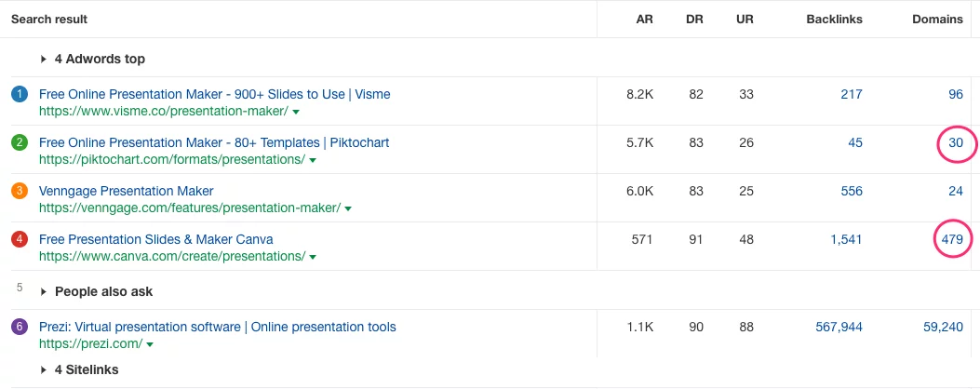Open dropdown arrow beside canva.com URL

point(313,257)
